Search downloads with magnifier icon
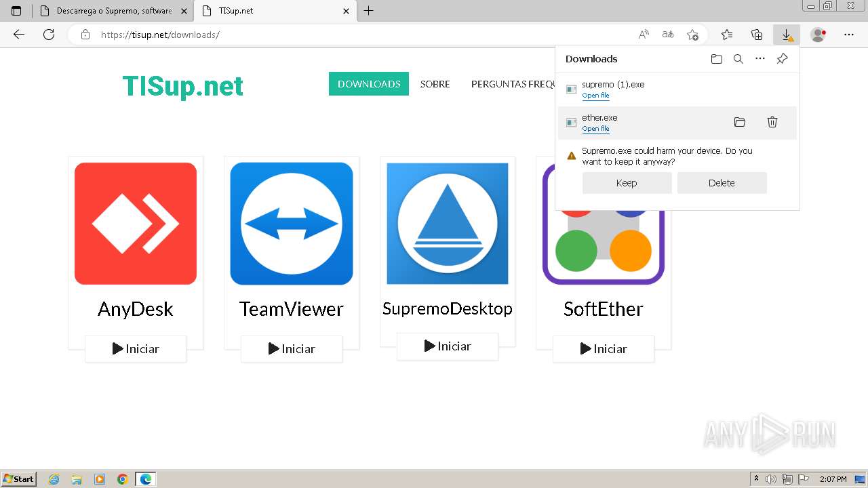This screenshot has height=488, width=868. click(738, 59)
